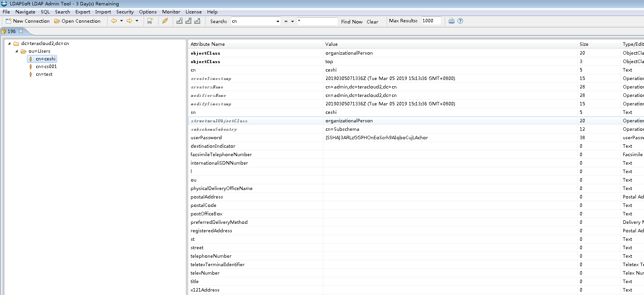Click the facsimileTelephoneNumber attribute
This screenshot has height=295, width=644.
click(221, 155)
